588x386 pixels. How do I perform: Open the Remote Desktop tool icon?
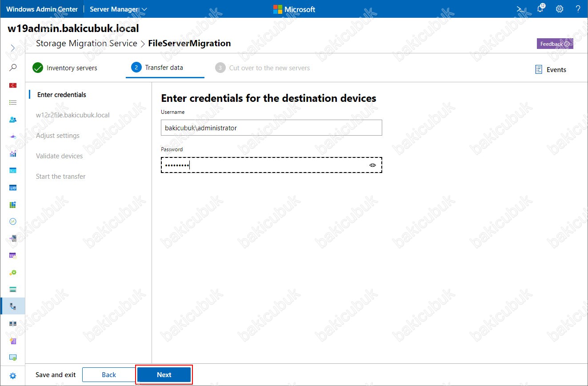point(13,221)
